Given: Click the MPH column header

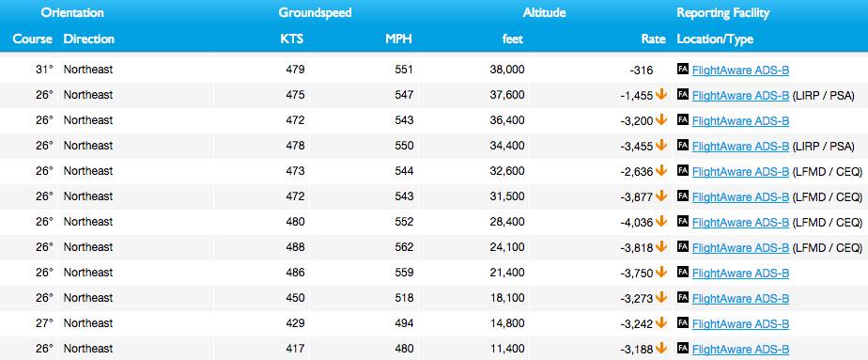Looking at the screenshot, I should point(398,39).
